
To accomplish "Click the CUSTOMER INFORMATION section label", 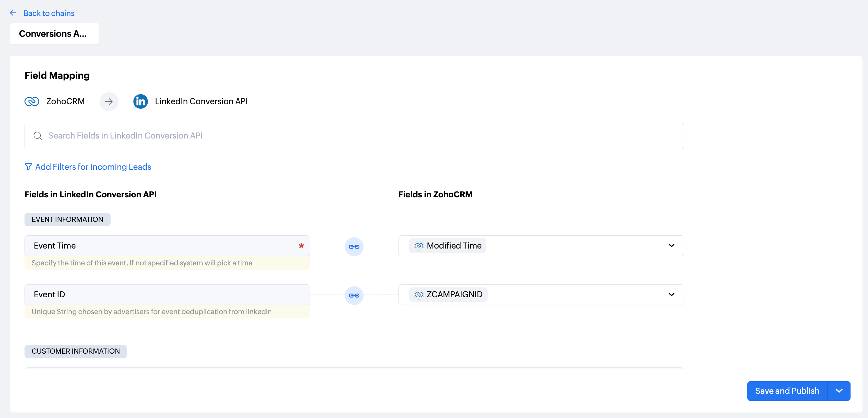I will tap(75, 351).
